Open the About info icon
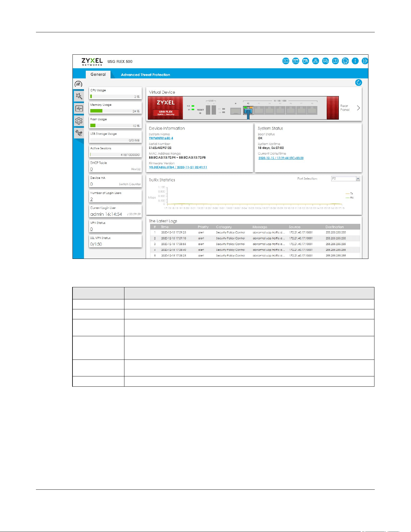The width and height of the screenshot is (411, 532). pyautogui.click(x=355, y=61)
